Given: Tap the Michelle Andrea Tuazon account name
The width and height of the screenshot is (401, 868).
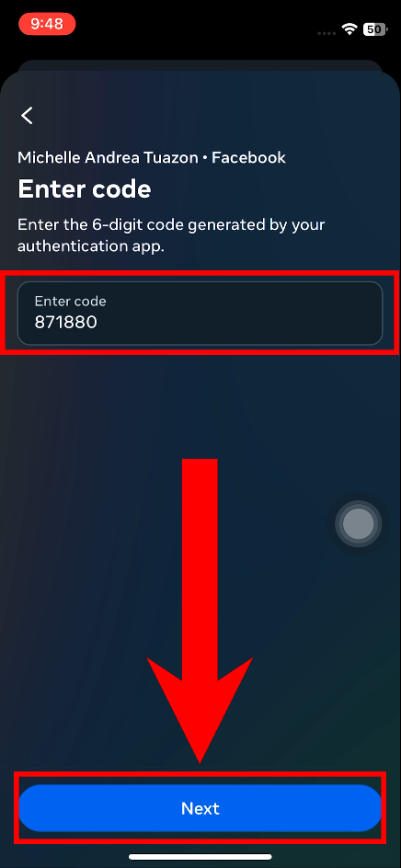Looking at the screenshot, I should [108, 158].
